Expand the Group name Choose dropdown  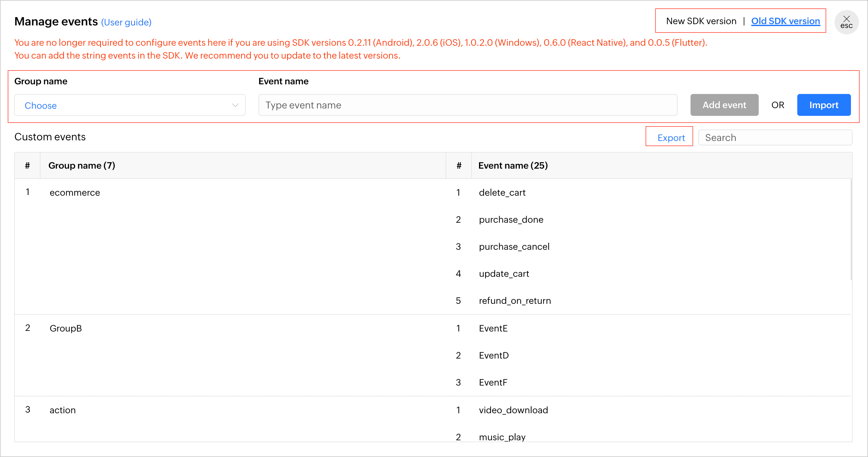(129, 105)
